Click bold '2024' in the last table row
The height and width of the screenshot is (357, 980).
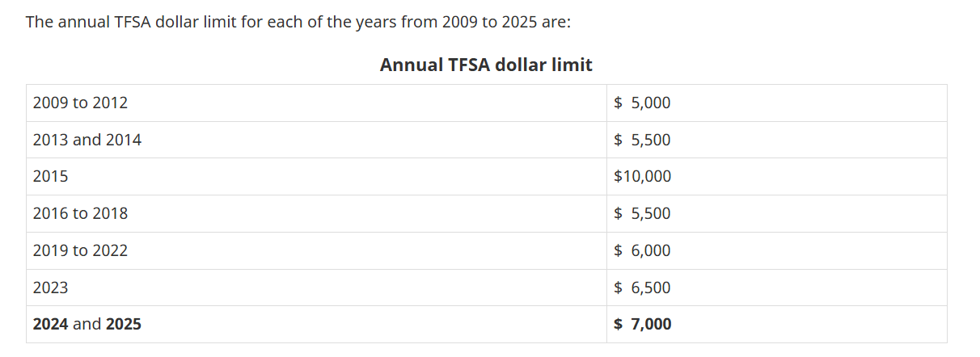[x=50, y=325]
